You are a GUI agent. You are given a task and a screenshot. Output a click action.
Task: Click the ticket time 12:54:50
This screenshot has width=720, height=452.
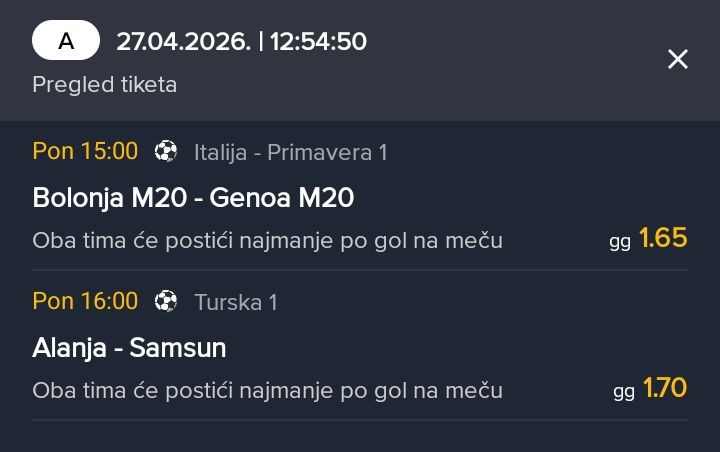tap(317, 42)
